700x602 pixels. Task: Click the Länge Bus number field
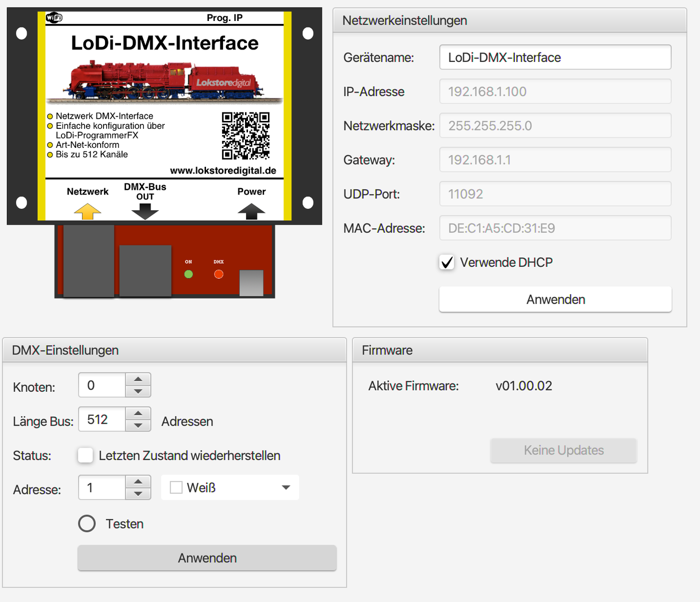[x=102, y=419]
